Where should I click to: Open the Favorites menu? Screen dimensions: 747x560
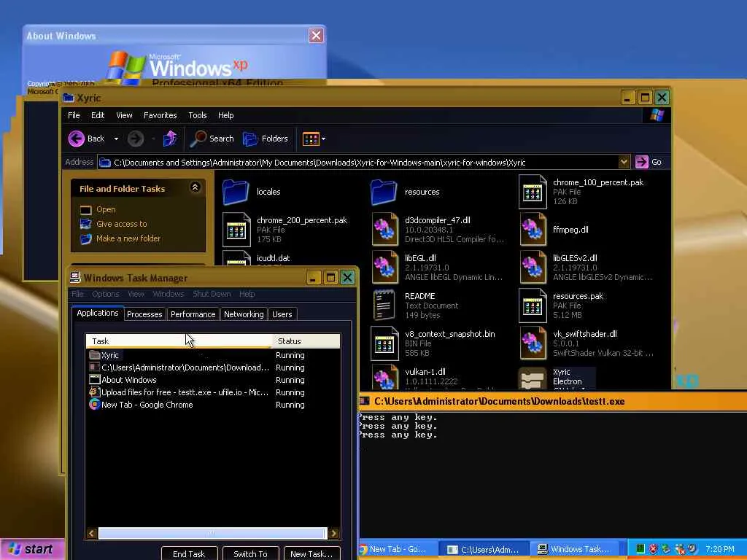pyautogui.click(x=160, y=115)
